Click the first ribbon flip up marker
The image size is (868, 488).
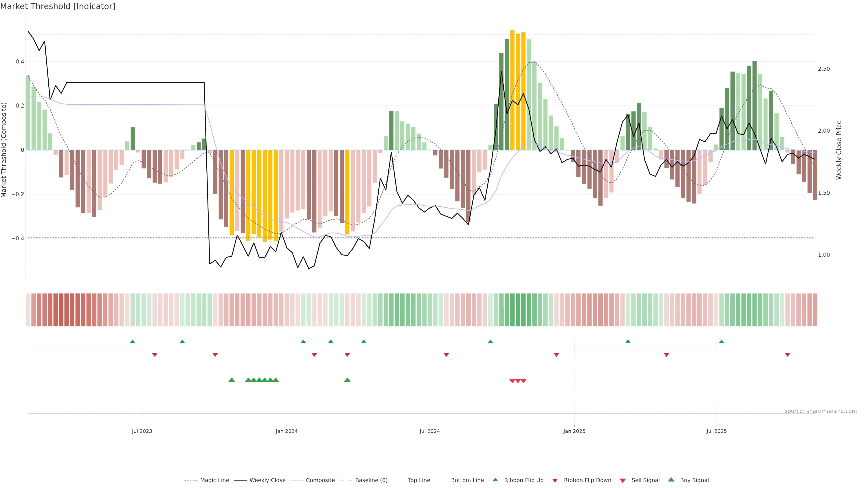pyautogui.click(x=133, y=342)
